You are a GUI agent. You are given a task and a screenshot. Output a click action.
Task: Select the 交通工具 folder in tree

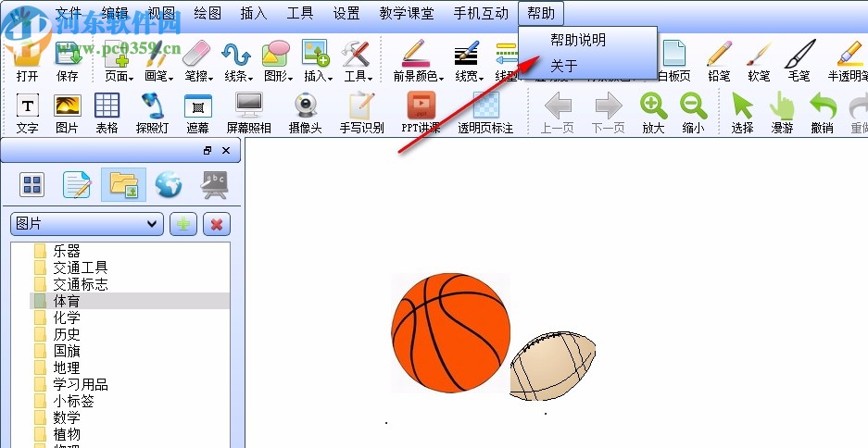coord(81,268)
